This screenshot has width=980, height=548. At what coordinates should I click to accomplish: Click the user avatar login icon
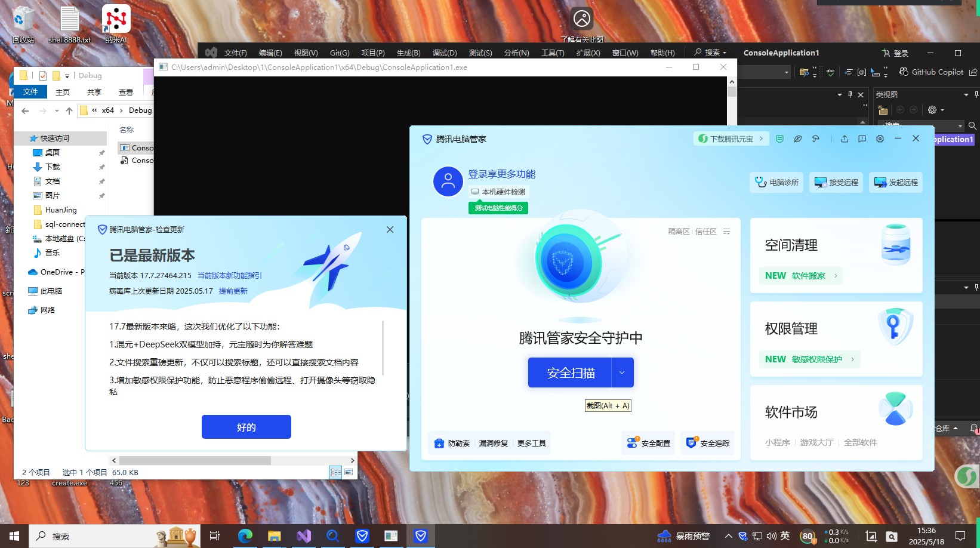[x=448, y=181]
